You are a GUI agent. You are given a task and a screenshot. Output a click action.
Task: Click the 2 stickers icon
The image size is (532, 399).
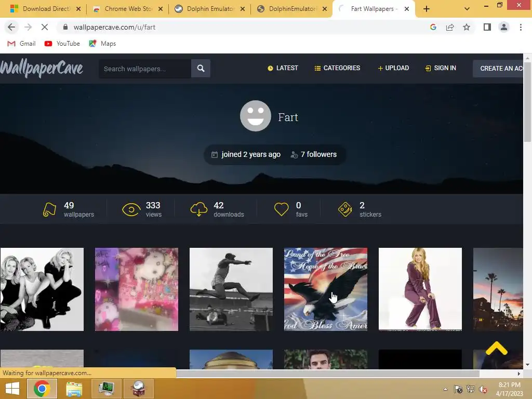[x=345, y=209]
